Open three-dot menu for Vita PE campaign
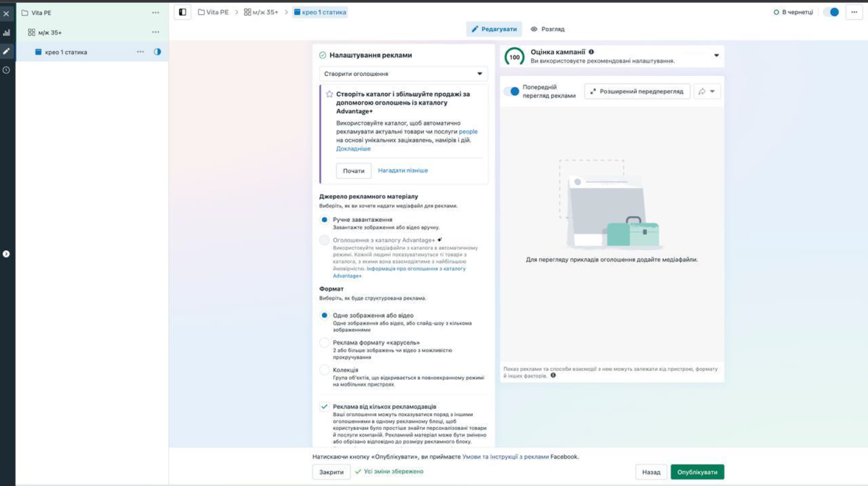868x486 pixels. click(x=156, y=13)
